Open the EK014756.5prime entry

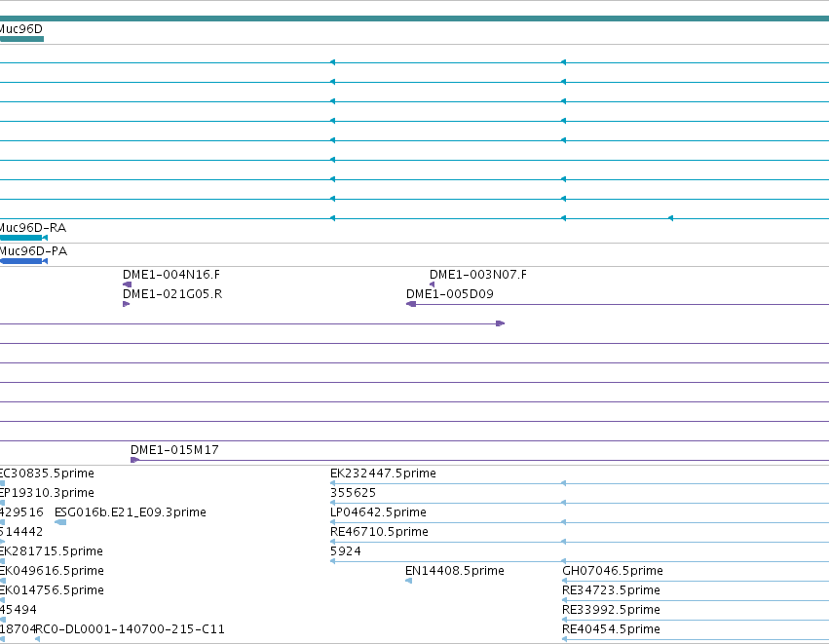click(x=52, y=590)
